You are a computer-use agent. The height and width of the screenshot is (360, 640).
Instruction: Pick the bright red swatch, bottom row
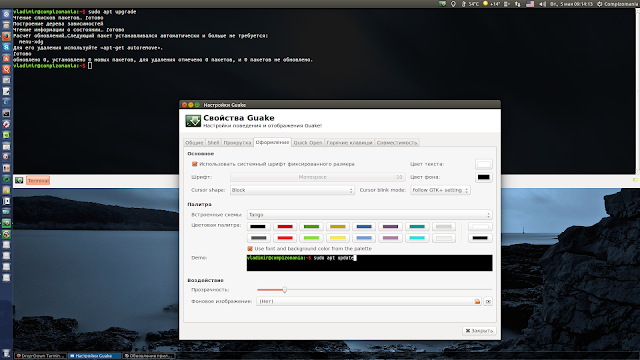click(285, 238)
